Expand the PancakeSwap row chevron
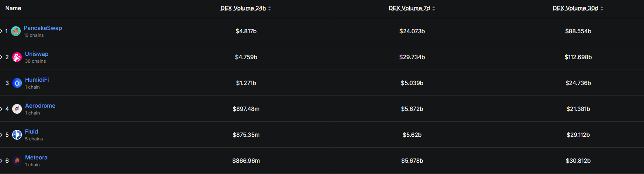644x174 pixels. click(x=1, y=31)
